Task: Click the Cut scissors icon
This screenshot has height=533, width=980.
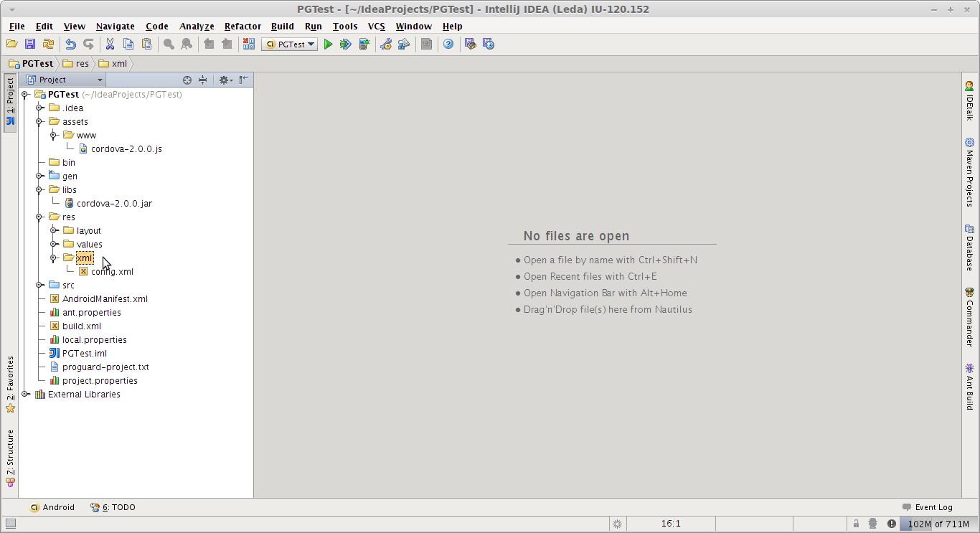Action: click(110, 44)
